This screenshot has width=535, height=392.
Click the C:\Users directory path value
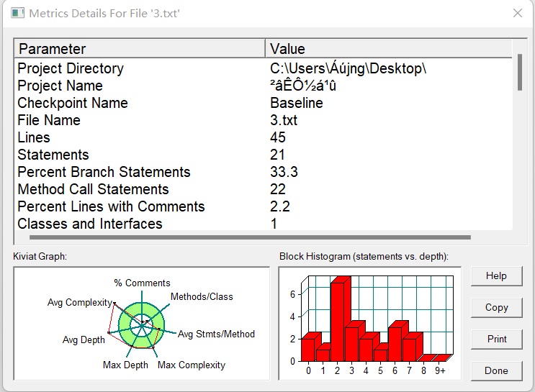point(348,68)
